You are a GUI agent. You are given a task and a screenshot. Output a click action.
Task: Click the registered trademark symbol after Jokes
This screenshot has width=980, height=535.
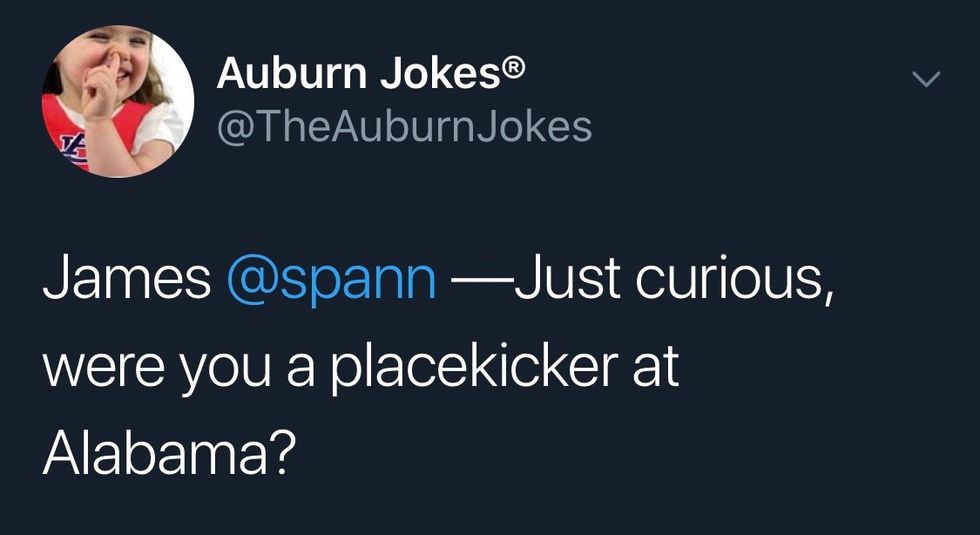[x=511, y=69]
